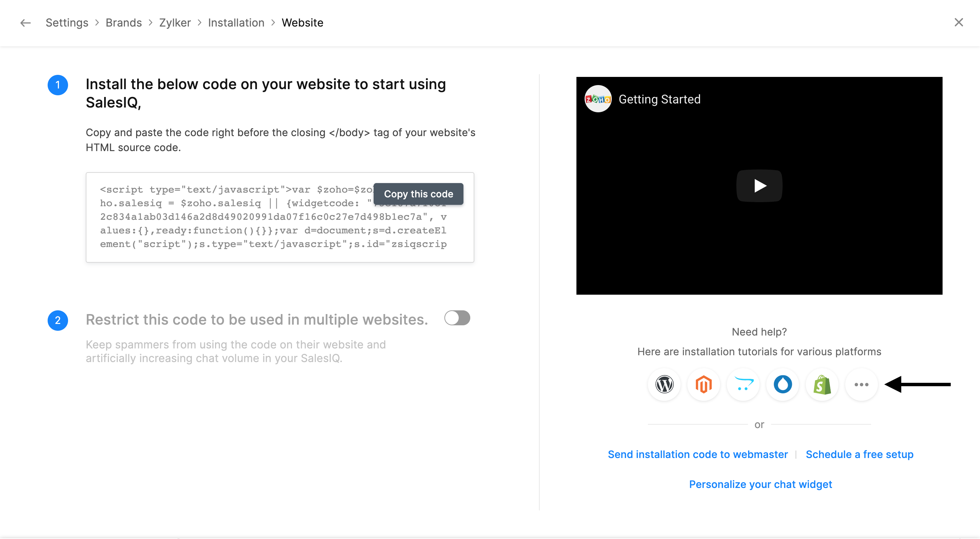Click Send installation code to webmaster
Viewport: 980px width, 539px height.
697,454
